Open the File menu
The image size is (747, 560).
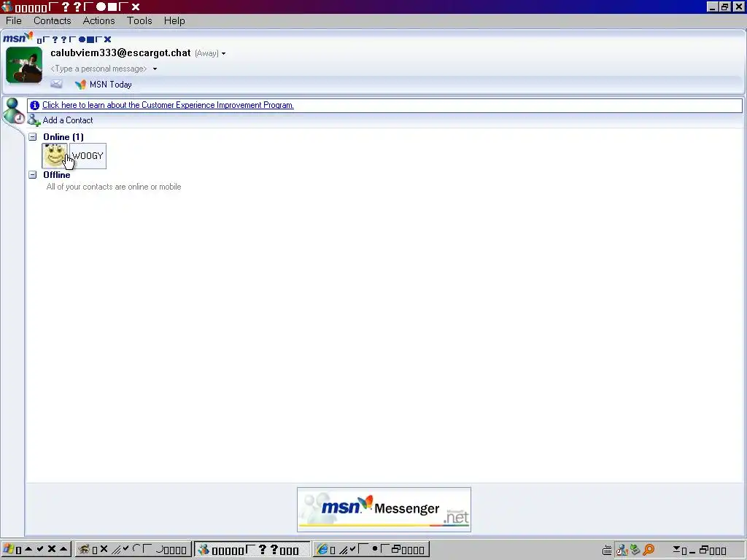click(x=14, y=20)
